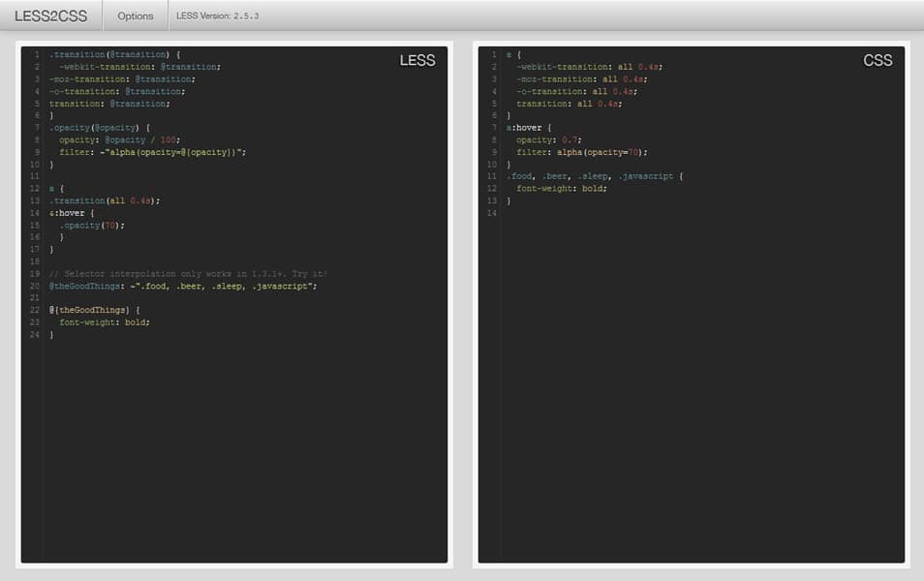Click '-moz-transition: all 0.4s;' in CSS output
924x581 pixels.
click(x=582, y=79)
